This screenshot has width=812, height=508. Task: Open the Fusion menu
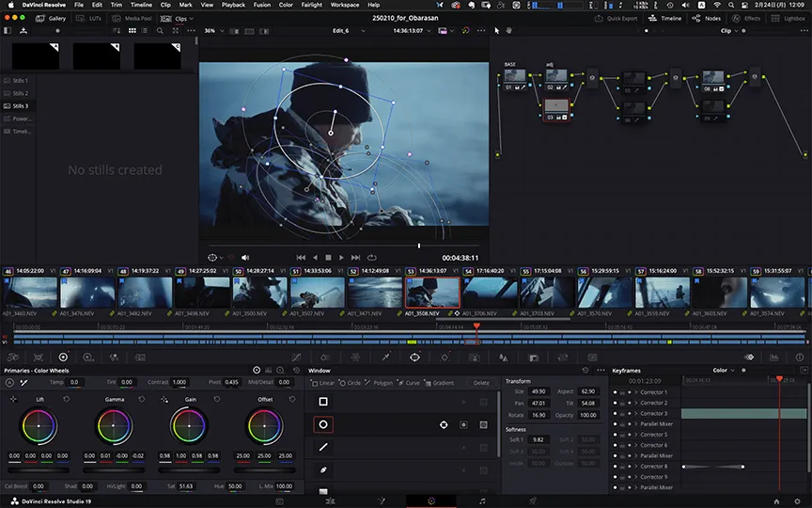[x=262, y=5]
